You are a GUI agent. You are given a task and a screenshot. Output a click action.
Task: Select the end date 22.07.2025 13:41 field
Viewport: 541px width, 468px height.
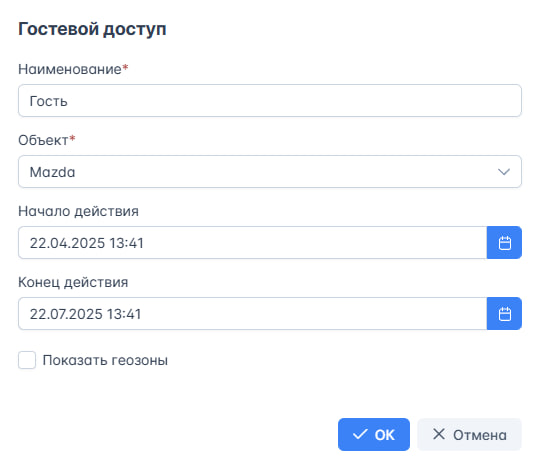[253, 314]
